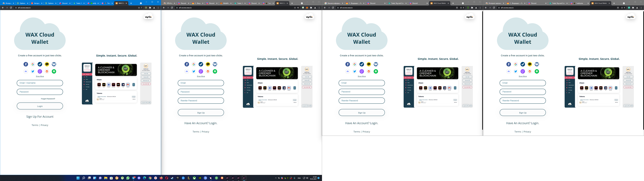Open Extensions puzzle icon in third window

[x=472, y=8]
